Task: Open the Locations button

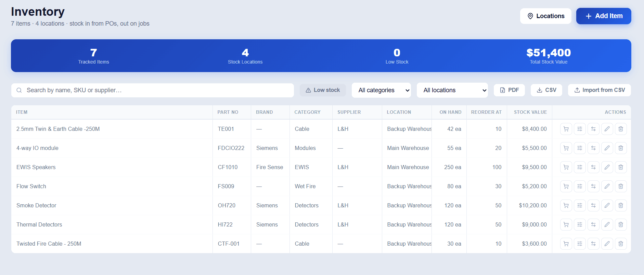Action: pyautogui.click(x=546, y=16)
